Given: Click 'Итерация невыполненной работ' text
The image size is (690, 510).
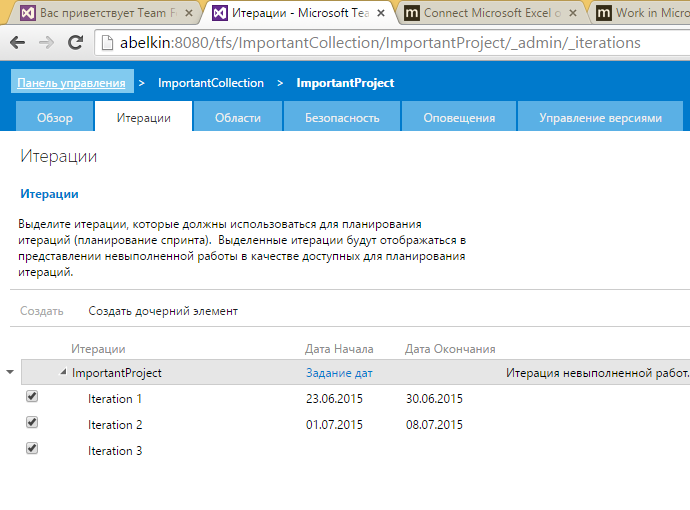Looking at the screenshot, I should point(598,373).
